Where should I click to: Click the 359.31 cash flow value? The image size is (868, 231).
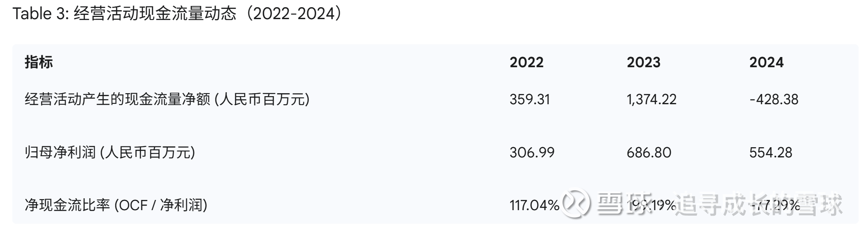tap(530, 99)
